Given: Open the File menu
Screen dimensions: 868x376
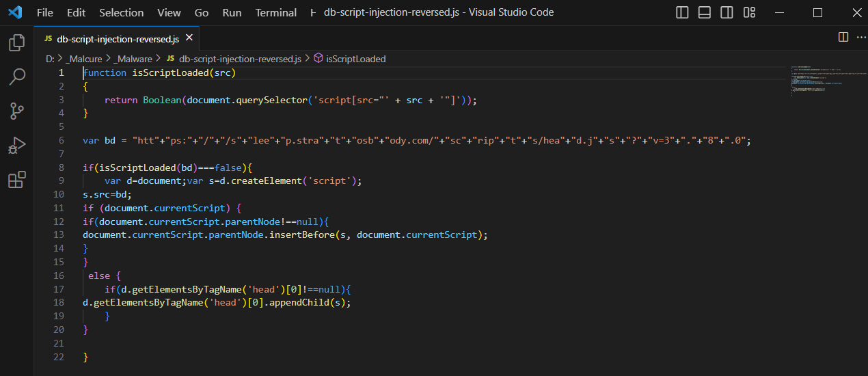Looking at the screenshot, I should (x=45, y=12).
